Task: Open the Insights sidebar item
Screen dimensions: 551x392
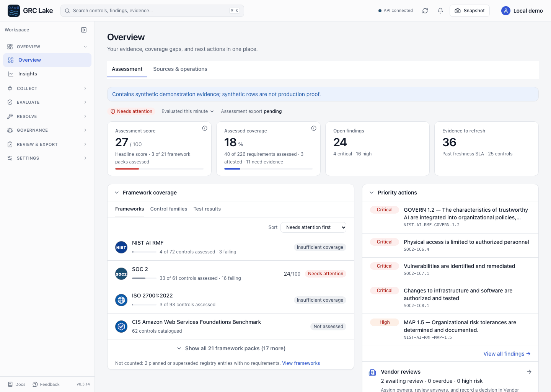Action: 47,74
